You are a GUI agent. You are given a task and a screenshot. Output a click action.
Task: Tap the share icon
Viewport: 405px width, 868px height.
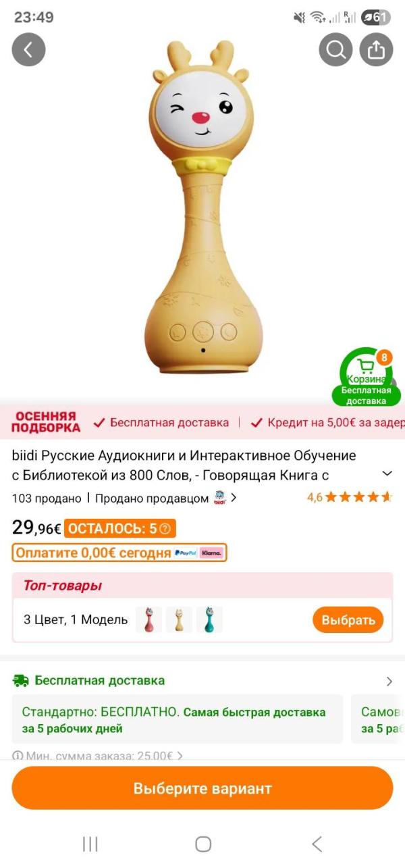coord(376,49)
